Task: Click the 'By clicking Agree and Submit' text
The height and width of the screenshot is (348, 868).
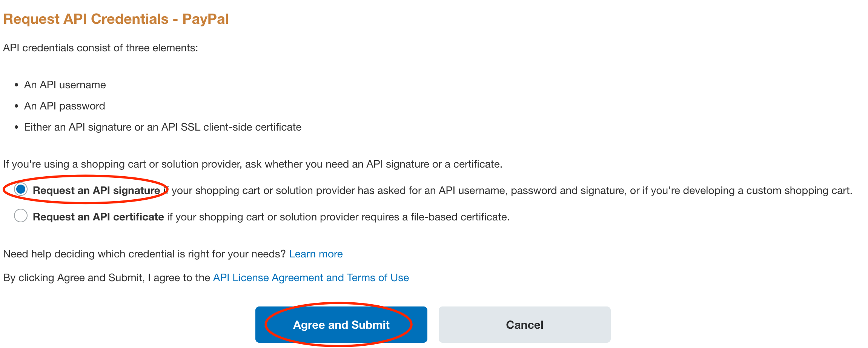Action: [x=106, y=278]
